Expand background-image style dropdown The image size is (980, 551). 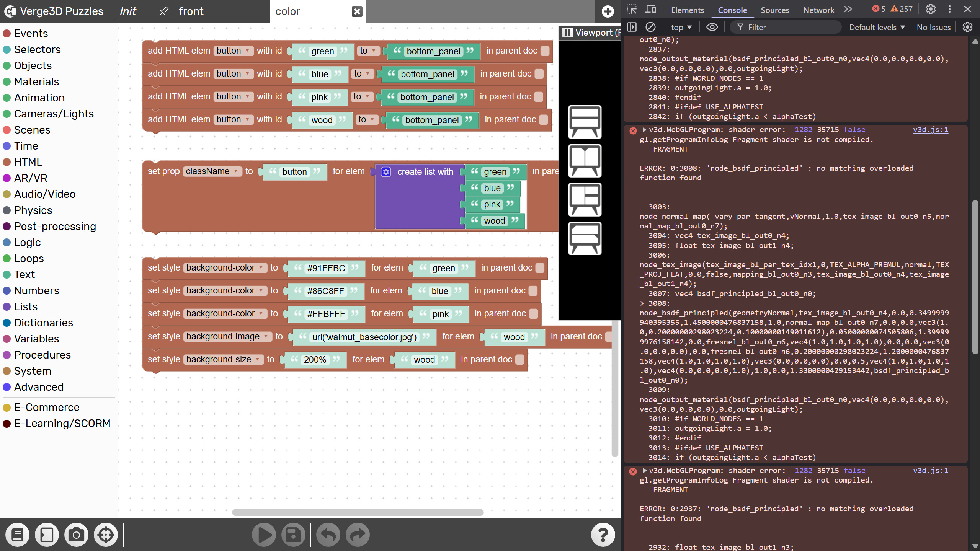click(227, 336)
